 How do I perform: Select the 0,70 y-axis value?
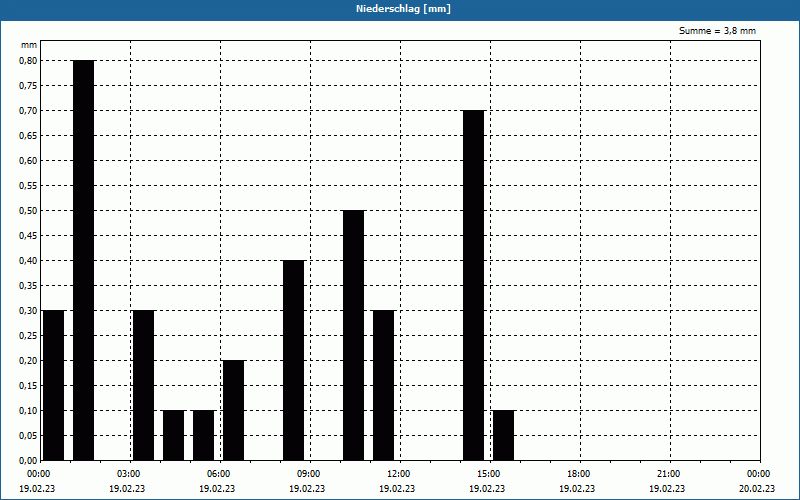(x=28, y=110)
